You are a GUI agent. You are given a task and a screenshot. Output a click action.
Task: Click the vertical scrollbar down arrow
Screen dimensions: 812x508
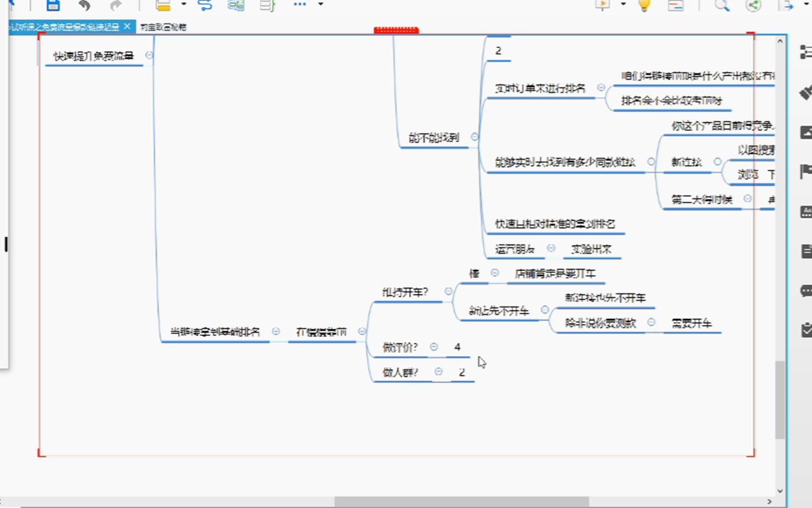(780, 491)
